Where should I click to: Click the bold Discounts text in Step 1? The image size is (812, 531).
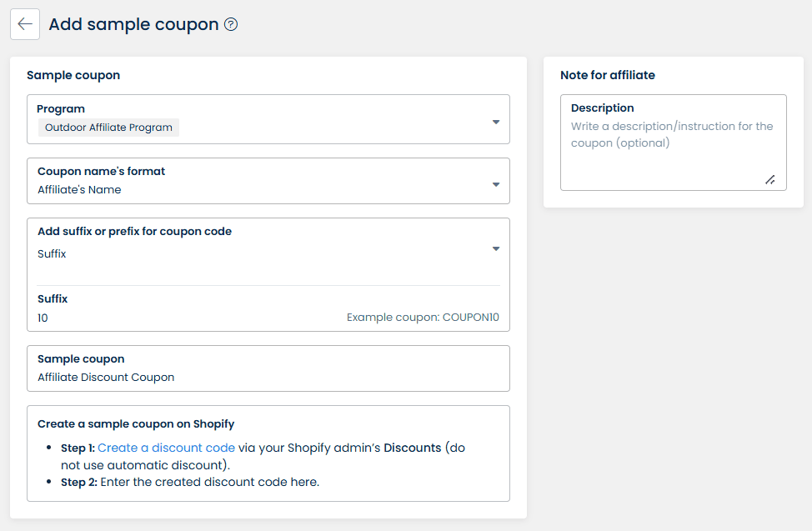[x=412, y=448]
